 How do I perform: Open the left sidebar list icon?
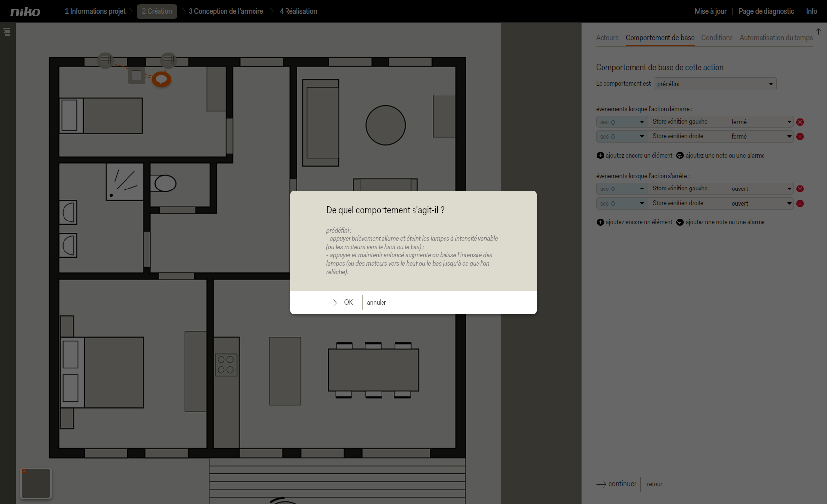[7, 32]
